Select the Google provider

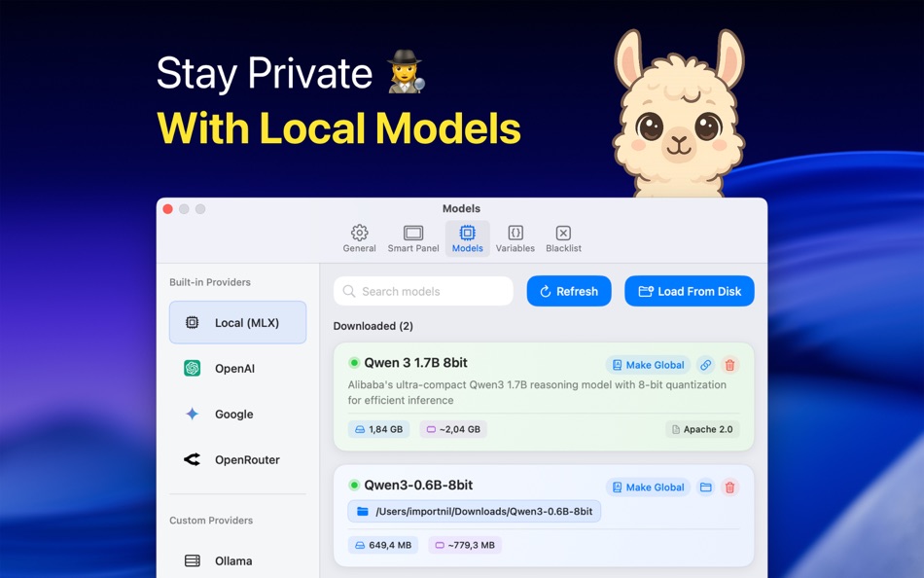coord(237,414)
